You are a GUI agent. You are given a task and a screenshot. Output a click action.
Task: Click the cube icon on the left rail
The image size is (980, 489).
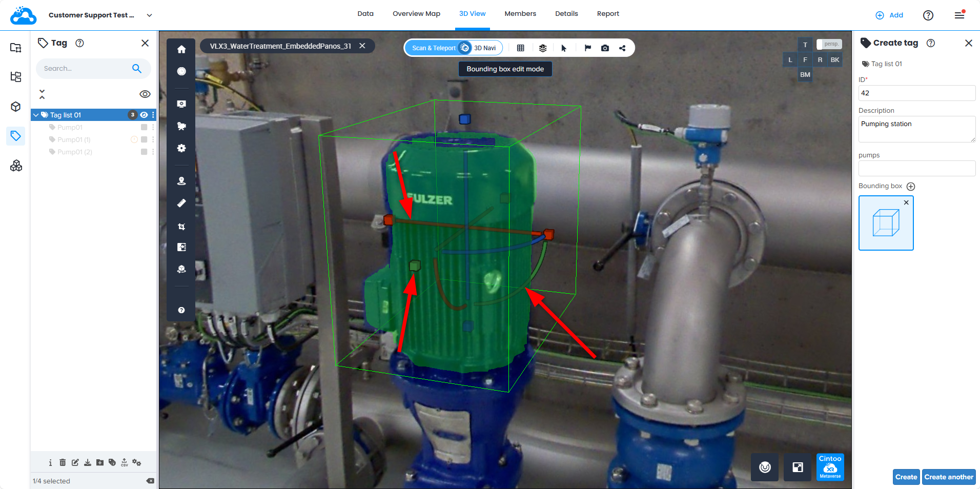point(16,107)
